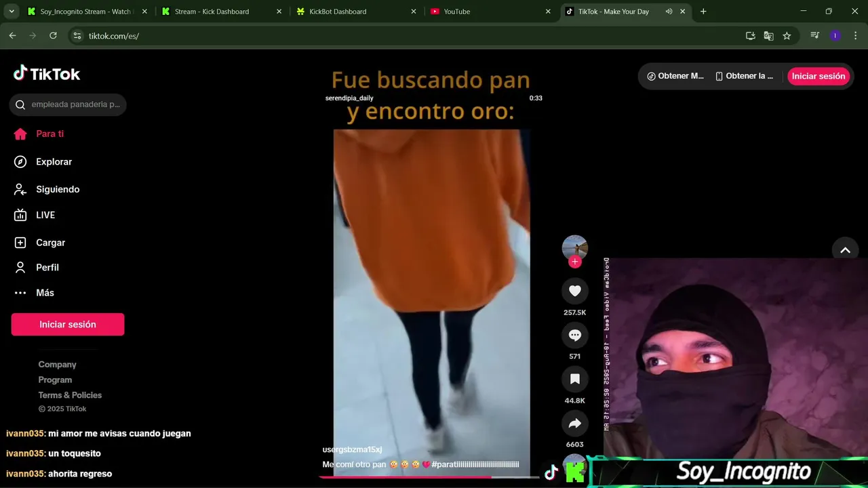This screenshot has height=488, width=868.
Task: Click the #parati hashtag in caption
Action: coord(475,464)
